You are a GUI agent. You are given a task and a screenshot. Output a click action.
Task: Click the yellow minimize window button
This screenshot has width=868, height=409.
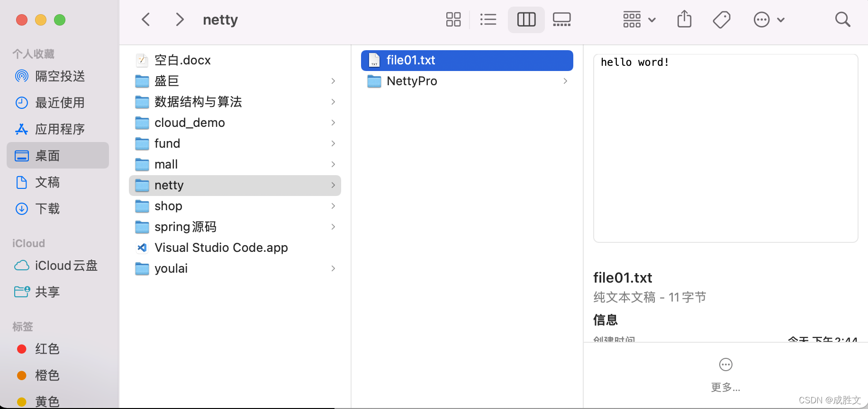[x=41, y=20]
